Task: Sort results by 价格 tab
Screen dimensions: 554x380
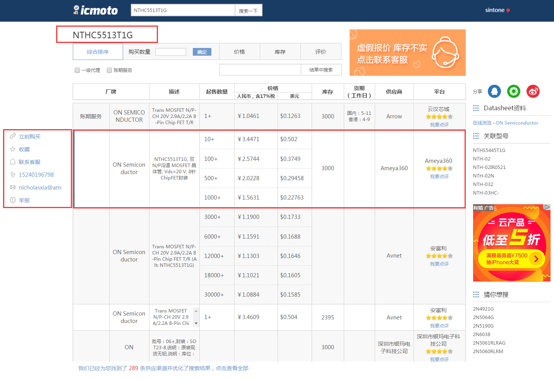Action: coord(239,52)
